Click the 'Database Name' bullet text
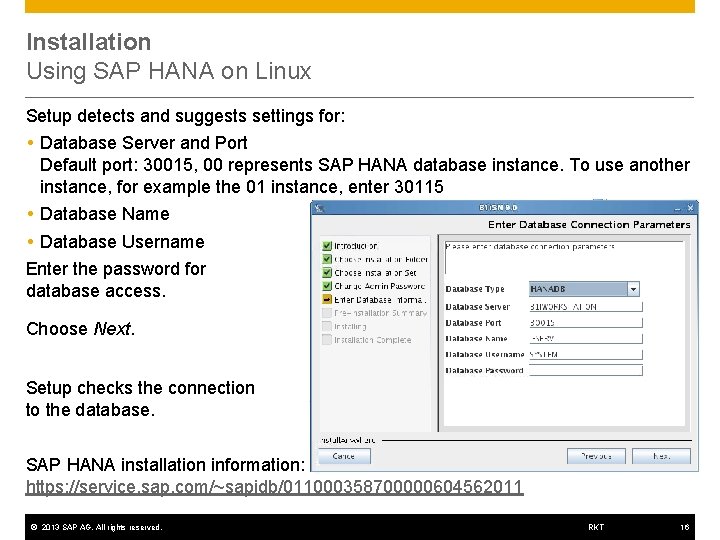Image resolution: width=720 pixels, height=540 pixels. point(105,214)
